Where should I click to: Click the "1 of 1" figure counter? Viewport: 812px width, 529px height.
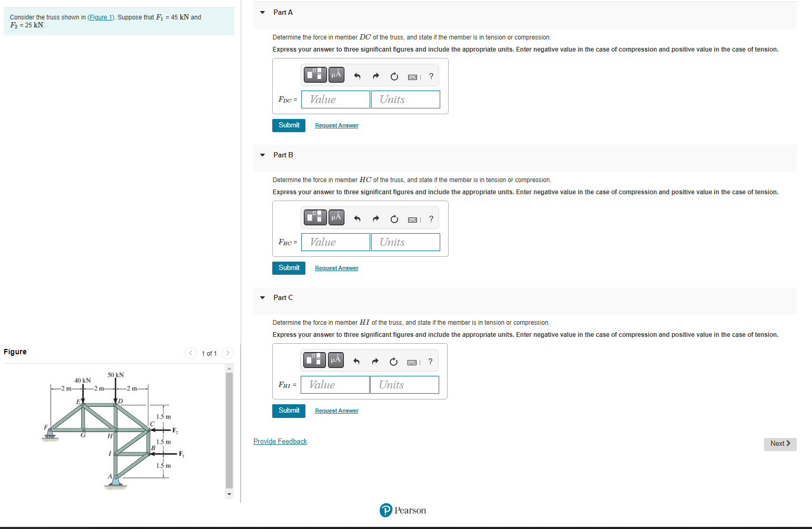click(x=209, y=354)
